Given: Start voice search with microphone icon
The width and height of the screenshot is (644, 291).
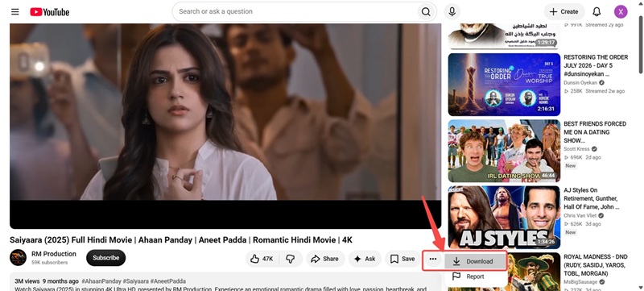Looking at the screenshot, I should point(452,11).
